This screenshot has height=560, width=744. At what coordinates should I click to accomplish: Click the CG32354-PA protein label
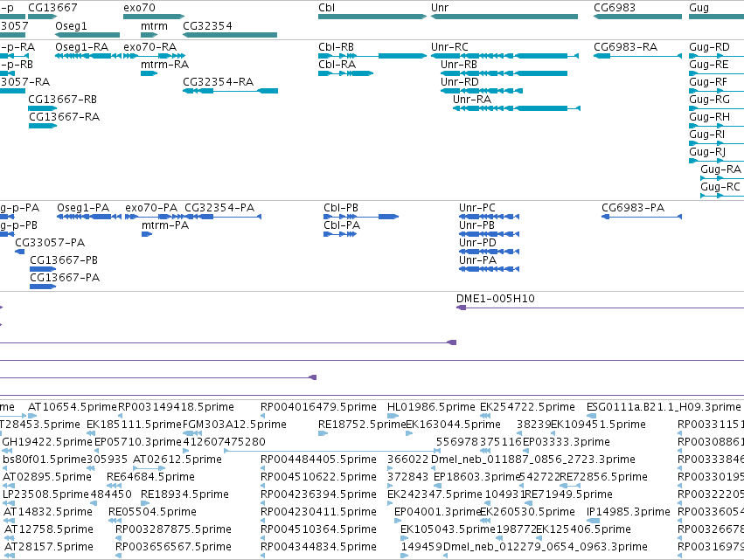click(x=219, y=208)
